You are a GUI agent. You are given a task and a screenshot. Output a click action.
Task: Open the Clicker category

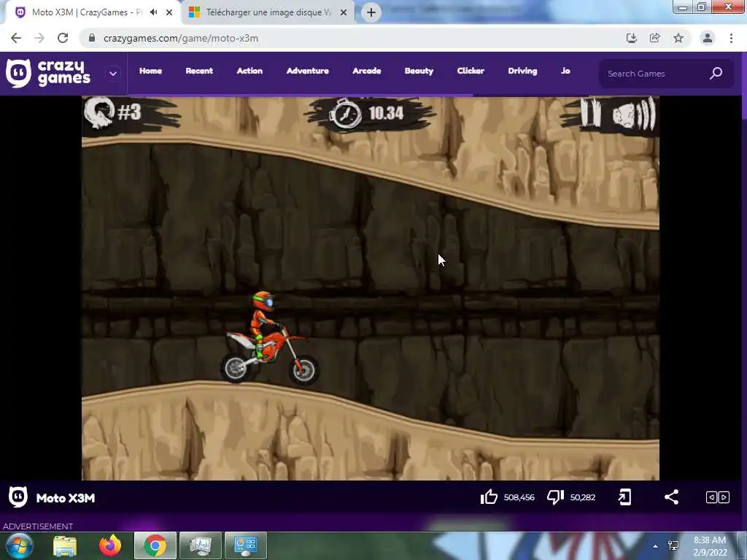point(471,71)
